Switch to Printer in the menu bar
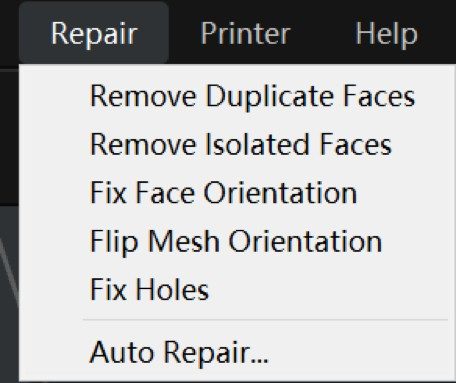Image resolution: width=456 pixels, height=383 pixels. point(245,33)
